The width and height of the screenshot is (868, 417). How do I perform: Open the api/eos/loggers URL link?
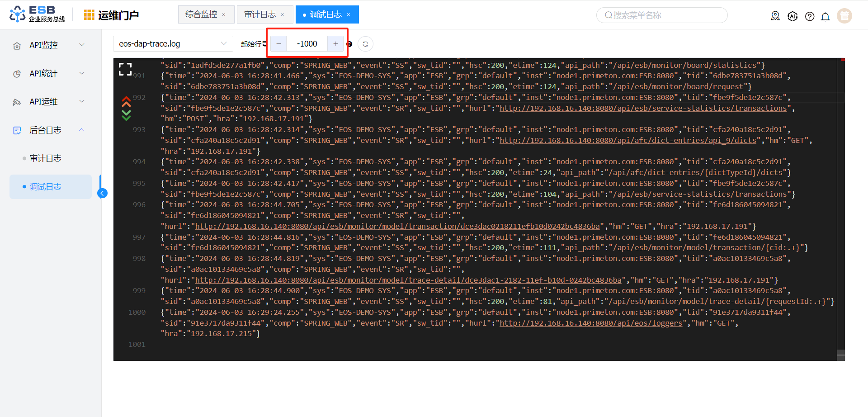(x=591, y=323)
